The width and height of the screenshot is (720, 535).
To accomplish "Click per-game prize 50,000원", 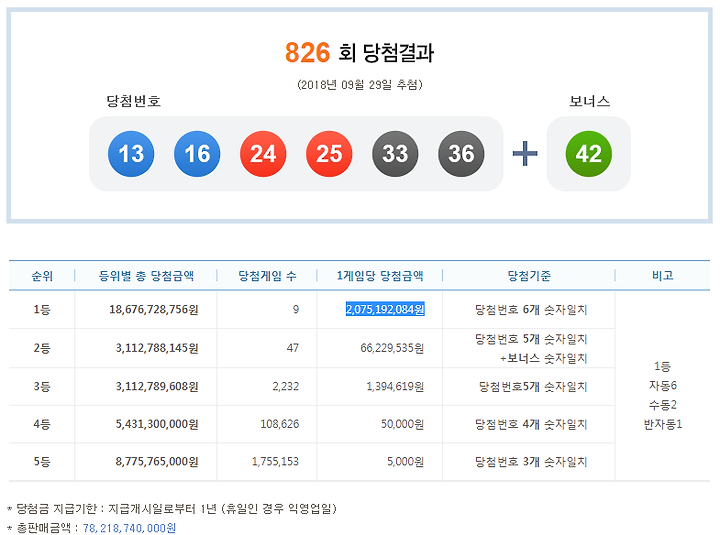I will (402, 424).
